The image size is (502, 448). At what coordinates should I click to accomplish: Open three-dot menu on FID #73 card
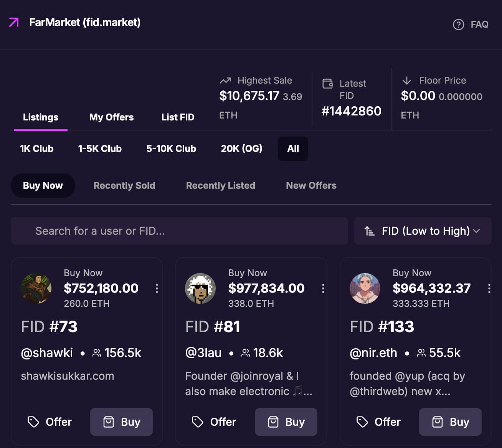[157, 288]
